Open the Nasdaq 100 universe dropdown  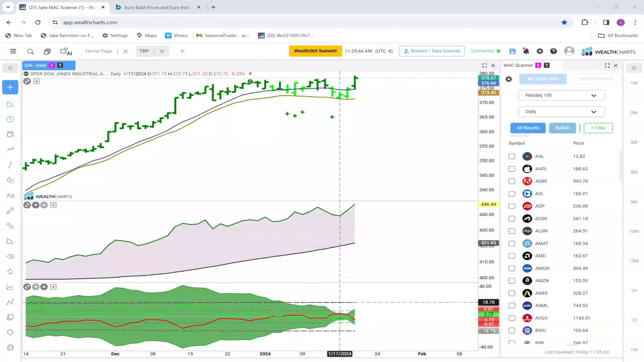point(561,95)
